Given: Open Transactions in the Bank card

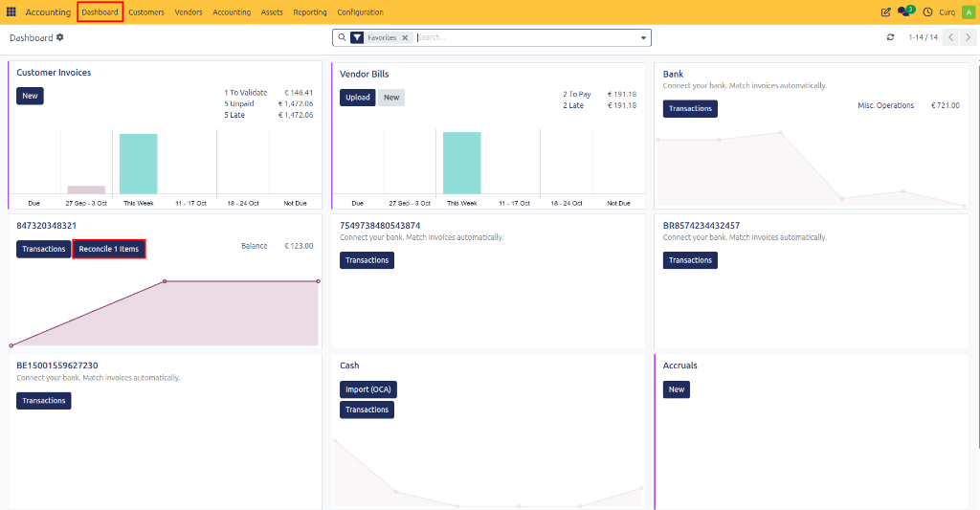Looking at the screenshot, I should (x=690, y=109).
